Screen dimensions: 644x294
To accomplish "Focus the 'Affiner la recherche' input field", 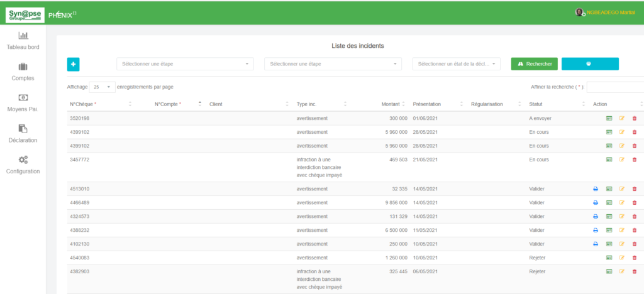I will pyautogui.click(x=614, y=87).
